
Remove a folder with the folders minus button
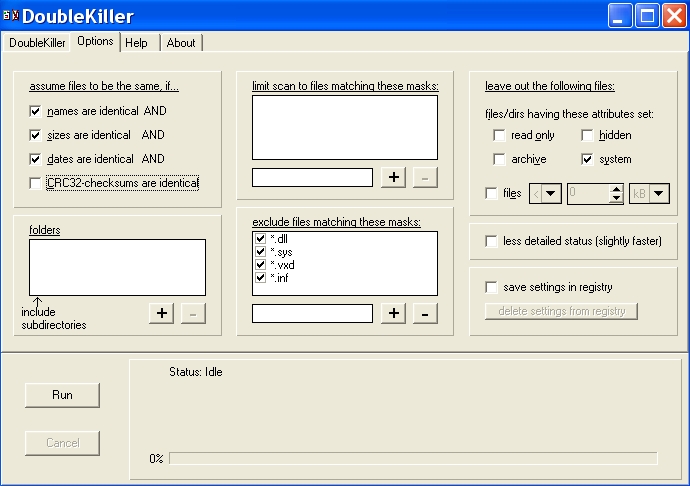pyautogui.click(x=193, y=313)
